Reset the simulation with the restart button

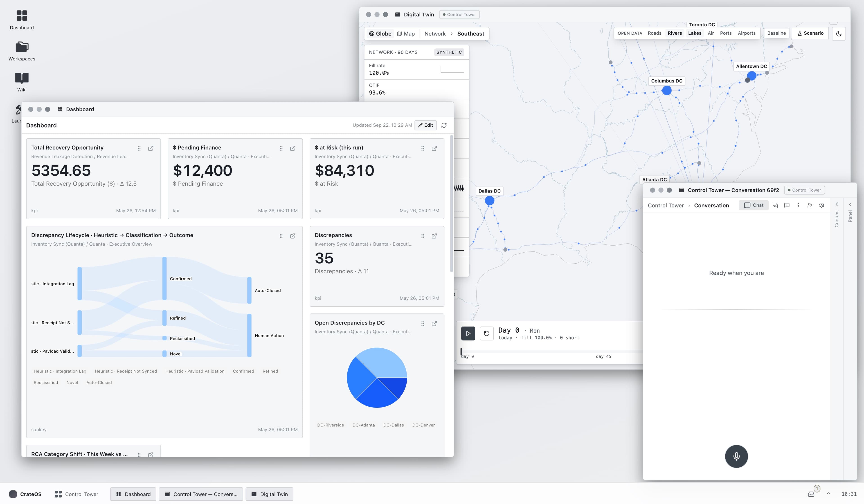tap(486, 333)
